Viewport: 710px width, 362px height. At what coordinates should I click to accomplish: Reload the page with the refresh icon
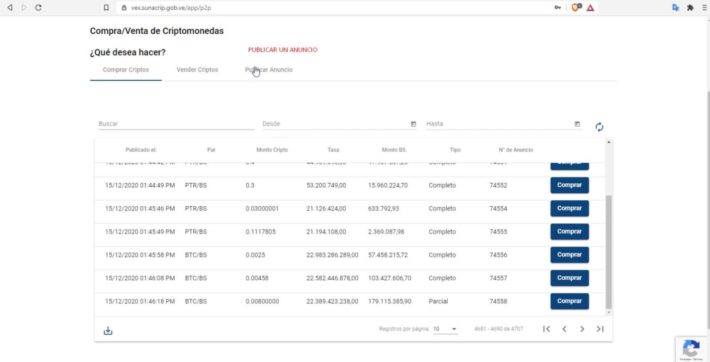(x=38, y=8)
